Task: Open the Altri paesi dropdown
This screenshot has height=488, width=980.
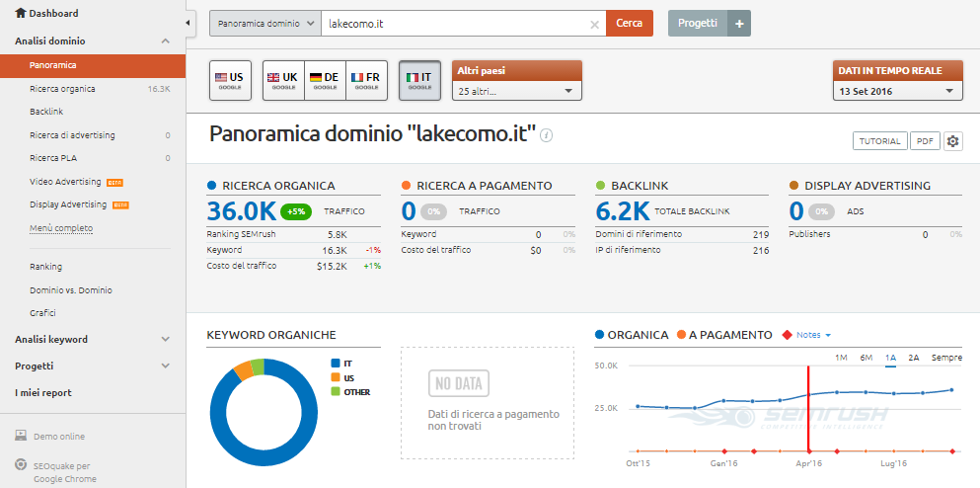Action: tap(517, 91)
